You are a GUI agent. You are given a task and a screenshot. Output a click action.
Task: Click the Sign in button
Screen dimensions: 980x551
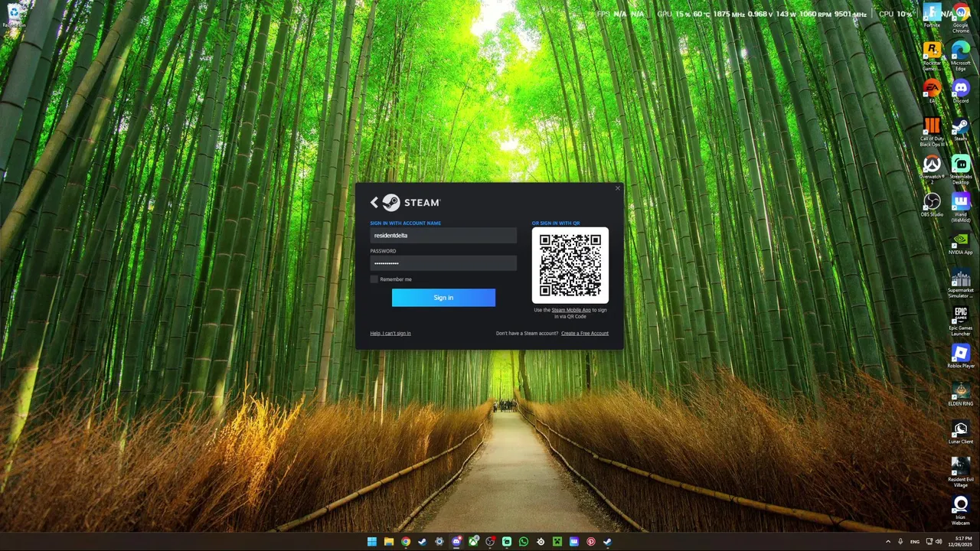point(443,298)
